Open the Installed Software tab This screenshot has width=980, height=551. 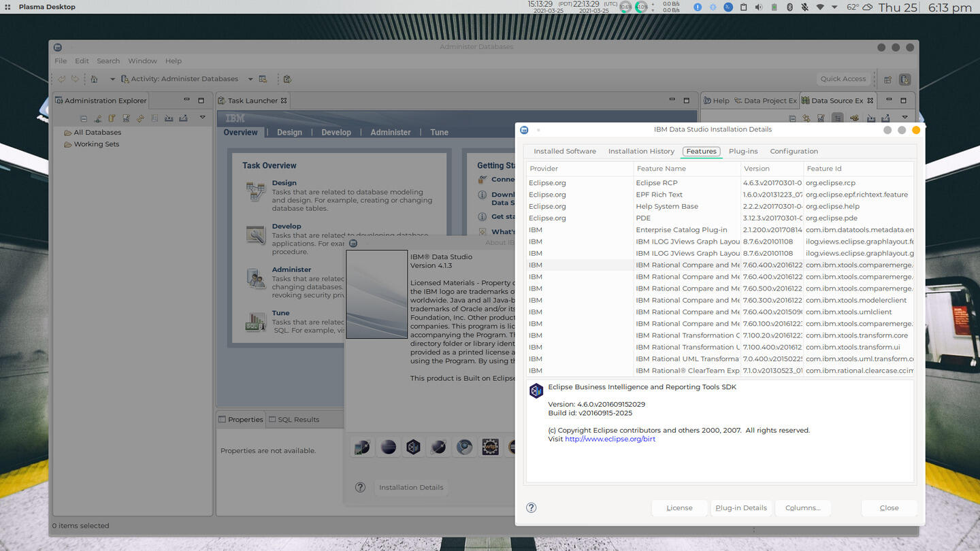click(x=564, y=151)
